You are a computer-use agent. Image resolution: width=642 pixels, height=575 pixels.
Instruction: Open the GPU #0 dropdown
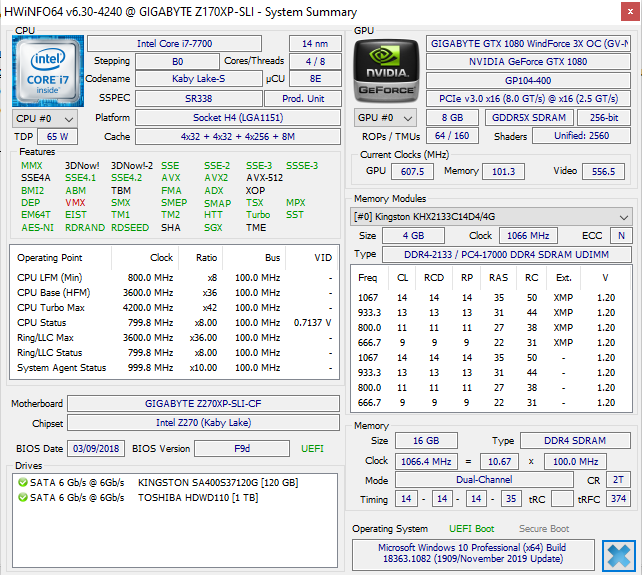(385, 118)
